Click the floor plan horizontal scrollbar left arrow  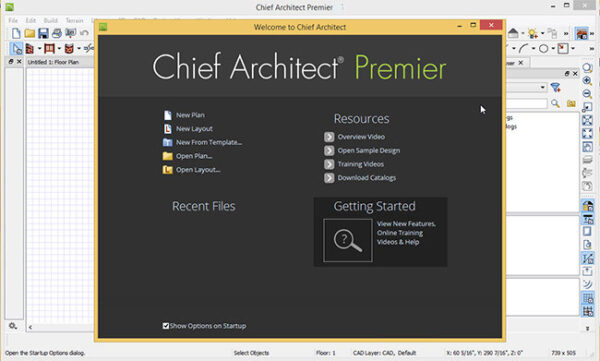pyautogui.click(x=30, y=327)
